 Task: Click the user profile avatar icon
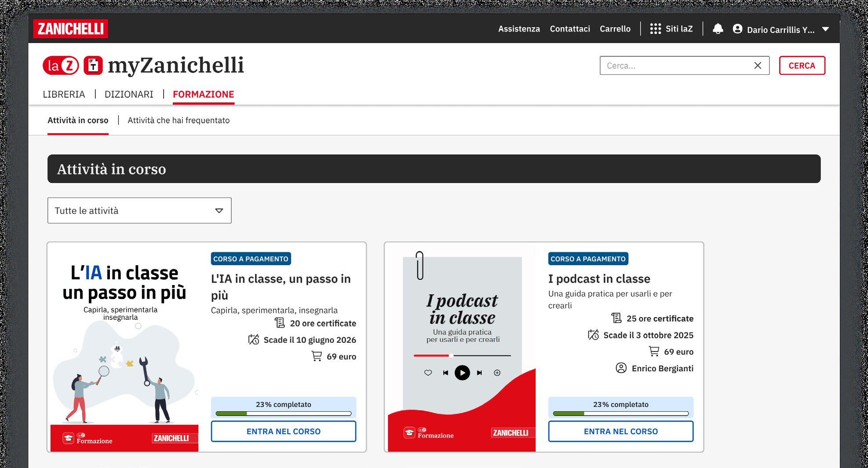click(x=737, y=29)
